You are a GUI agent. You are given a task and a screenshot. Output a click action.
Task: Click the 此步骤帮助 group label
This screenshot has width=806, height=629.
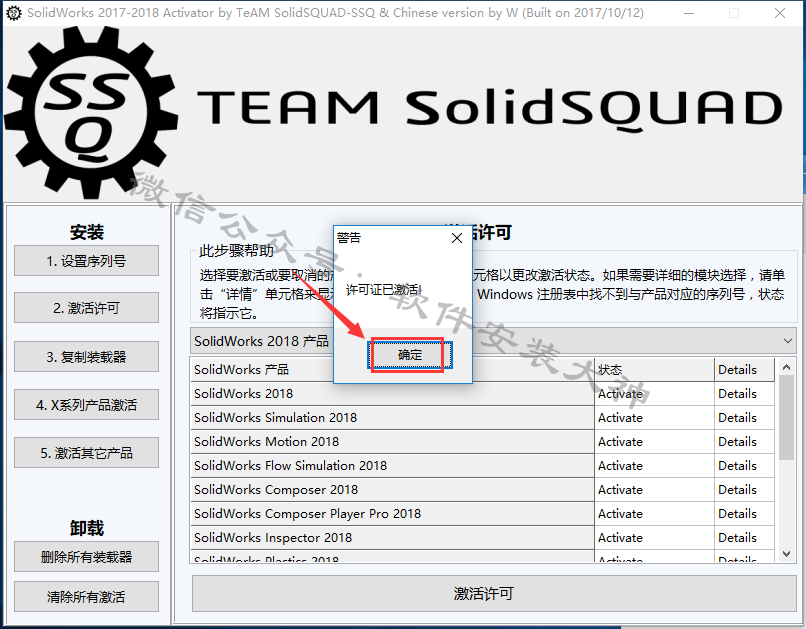(x=236, y=251)
